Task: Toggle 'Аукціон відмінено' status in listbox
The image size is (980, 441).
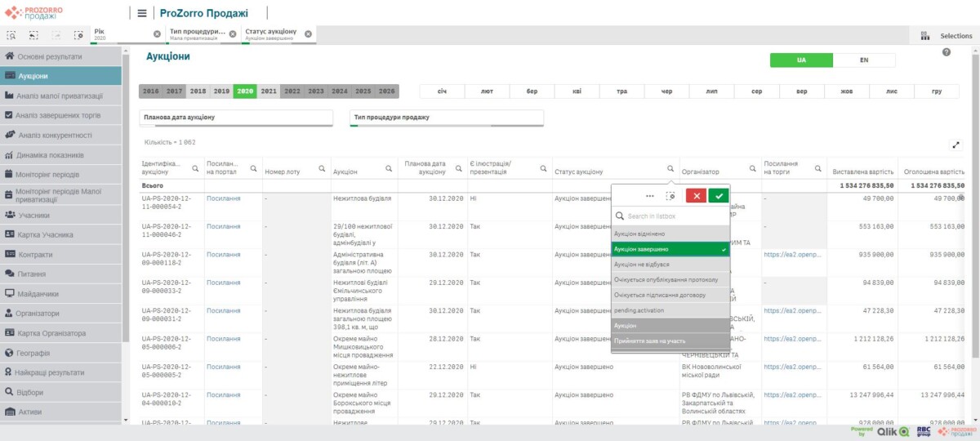Action: 670,234
